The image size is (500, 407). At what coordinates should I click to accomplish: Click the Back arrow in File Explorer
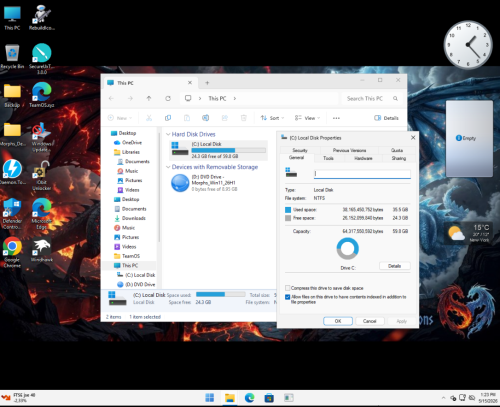tap(111, 98)
